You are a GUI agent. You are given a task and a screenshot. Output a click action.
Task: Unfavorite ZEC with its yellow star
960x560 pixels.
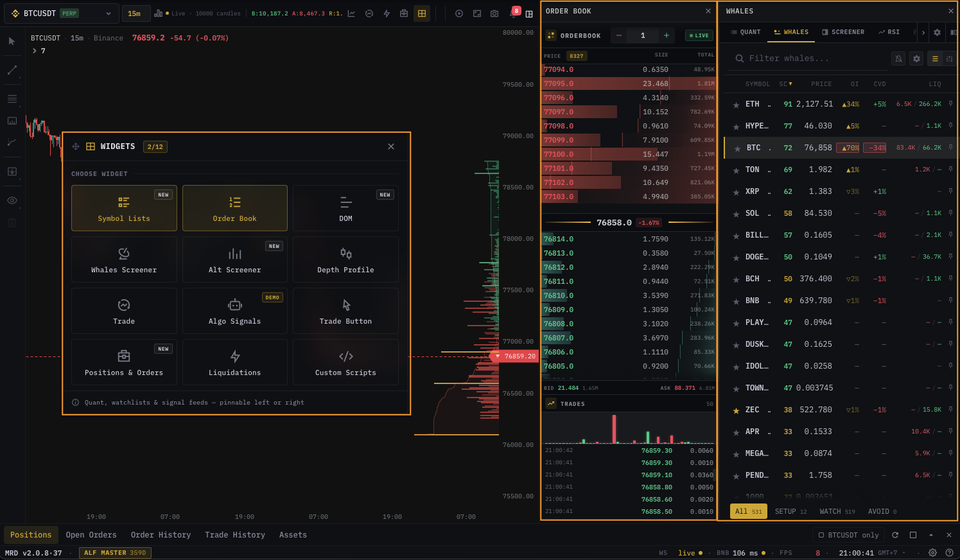[736, 410]
